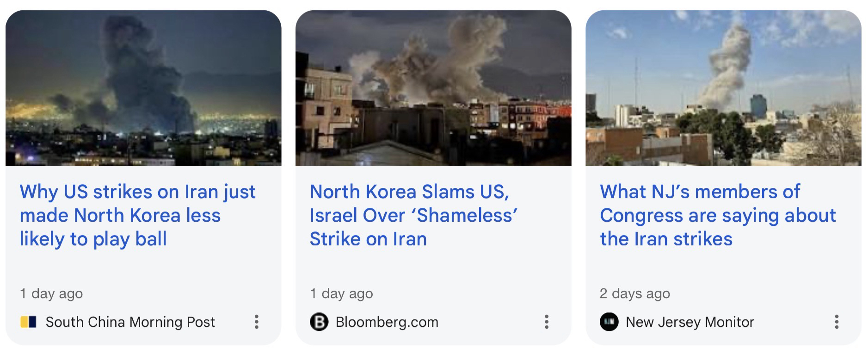868x362 pixels.
Task: Click the night city smoke thumbnail of first card
Action: (143, 88)
